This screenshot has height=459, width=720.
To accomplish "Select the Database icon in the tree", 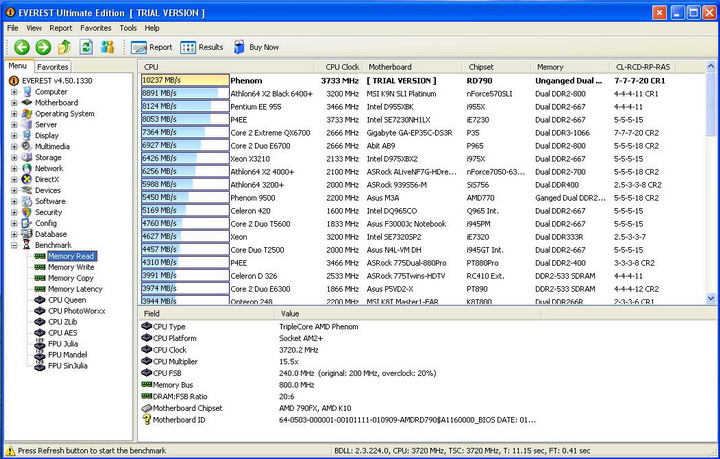I will (27, 234).
